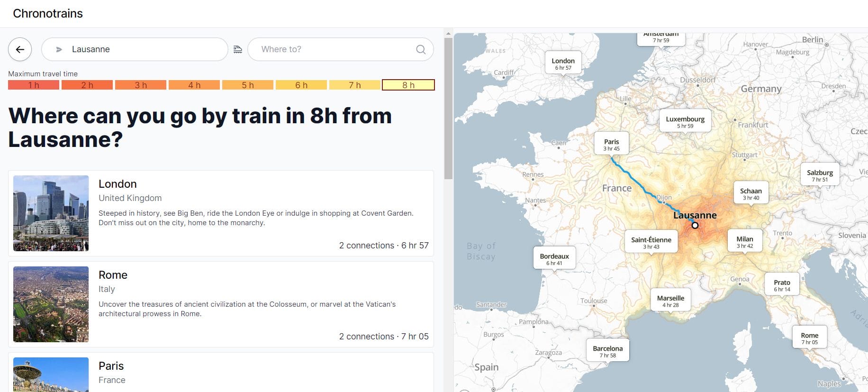Open the Paris destination card title
Viewport: 868px width, 392px height.
tap(111, 366)
